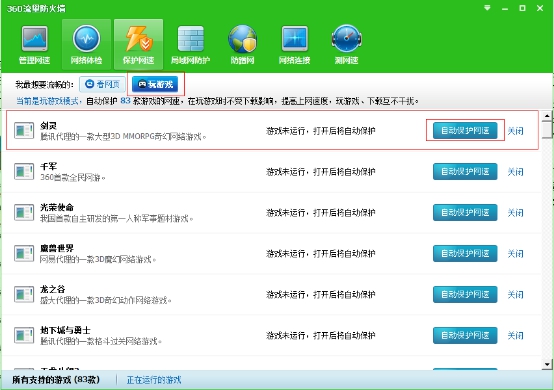Click 关闭 link for 千军
554x390 pixels.
(515, 172)
